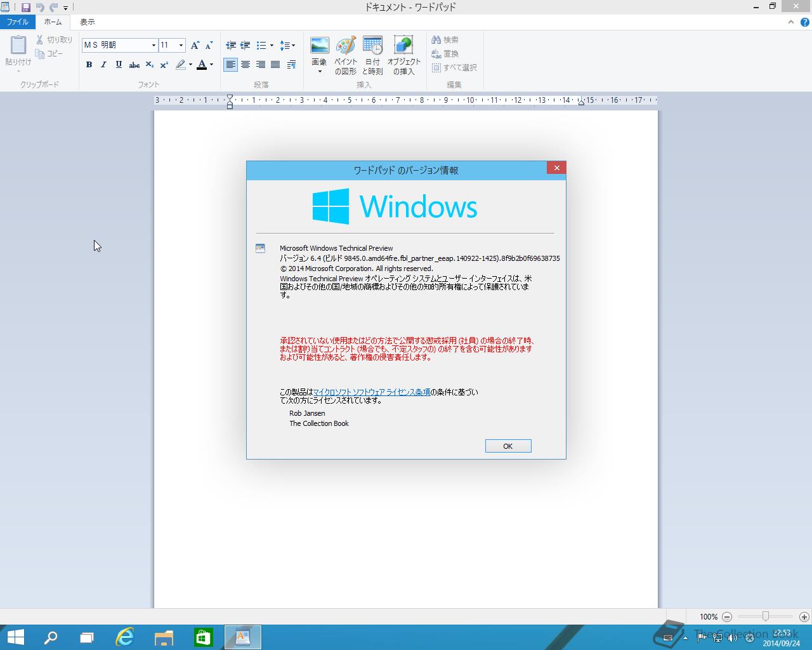Click the grow font icon
Image resolution: width=812 pixels, height=650 pixels.
(195, 45)
